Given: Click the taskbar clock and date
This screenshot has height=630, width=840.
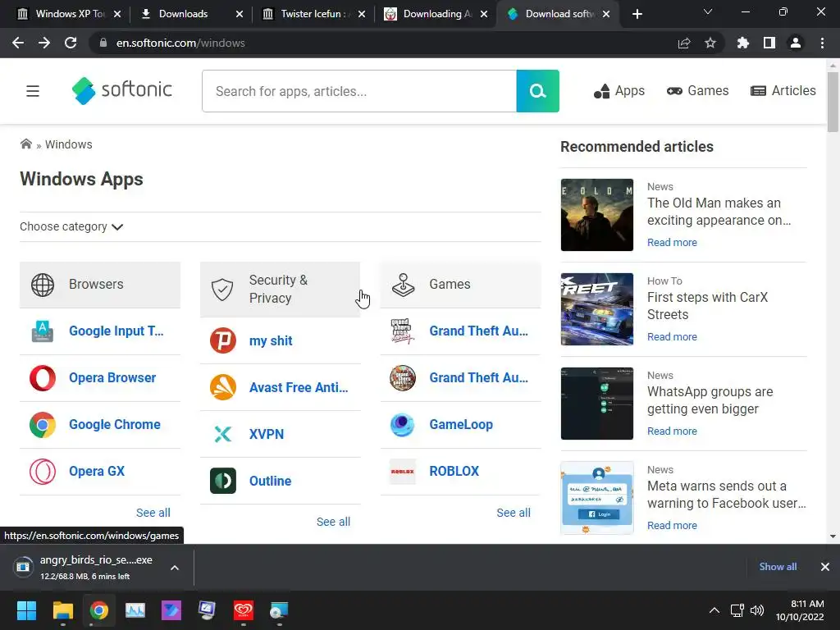Looking at the screenshot, I should (x=800, y=610).
